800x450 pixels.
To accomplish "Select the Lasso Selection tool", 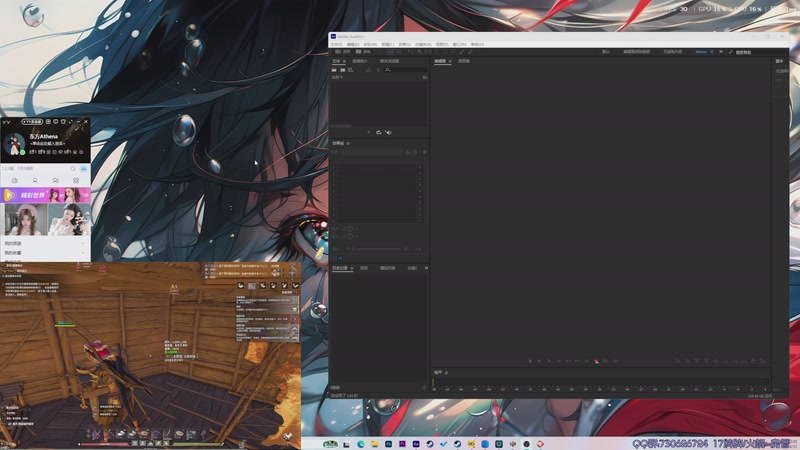I will [453, 52].
